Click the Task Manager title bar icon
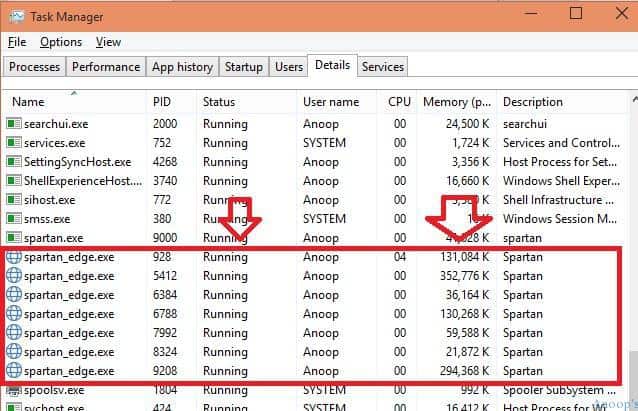Screen dimensions: 638x411 [x=16, y=17]
